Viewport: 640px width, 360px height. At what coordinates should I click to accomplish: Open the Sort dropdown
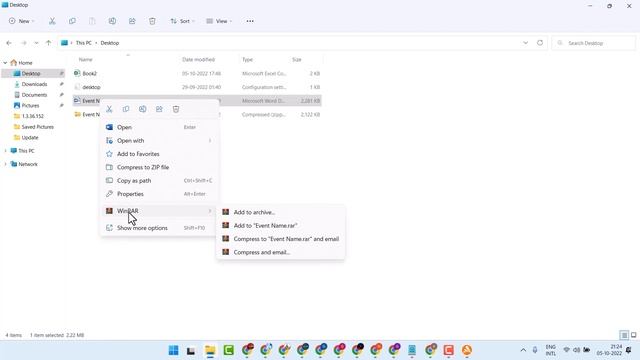182,21
